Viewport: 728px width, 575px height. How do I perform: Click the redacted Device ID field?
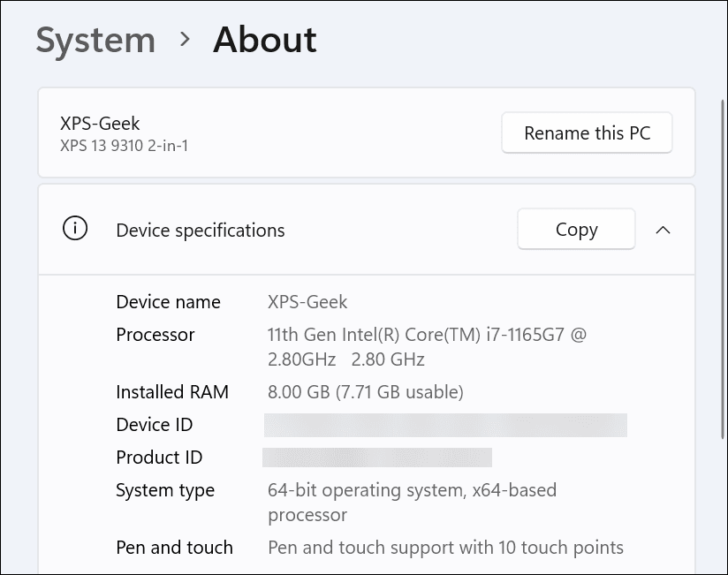coord(445,424)
